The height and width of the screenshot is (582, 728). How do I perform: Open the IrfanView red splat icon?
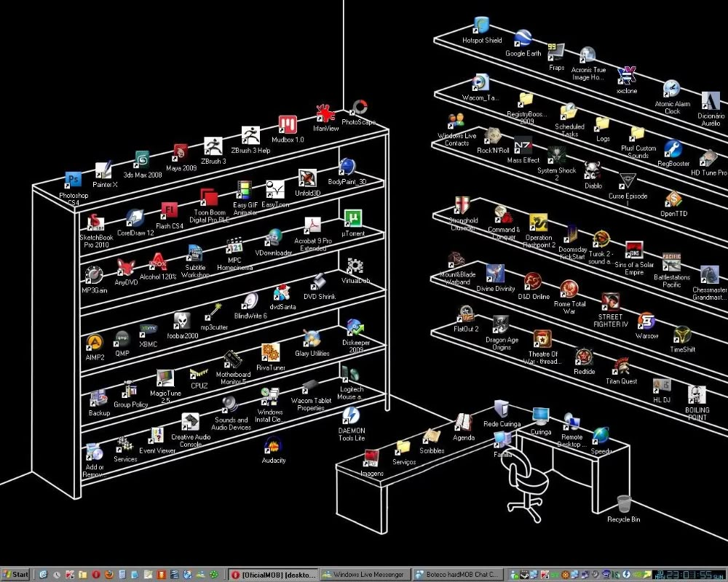click(325, 113)
